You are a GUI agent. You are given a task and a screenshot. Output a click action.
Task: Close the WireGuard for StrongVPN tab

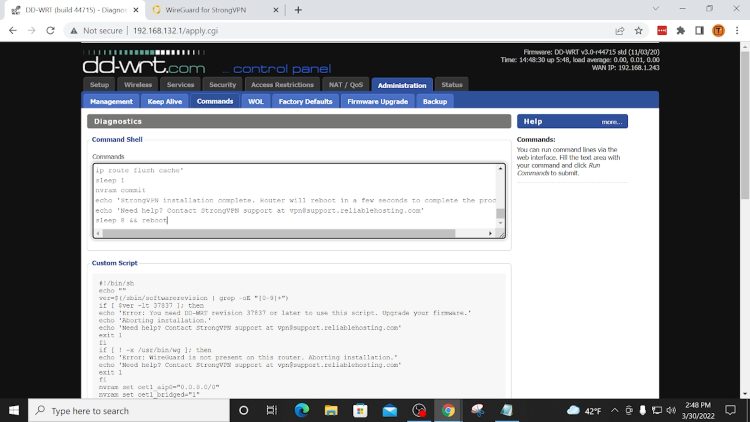point(276,10)
